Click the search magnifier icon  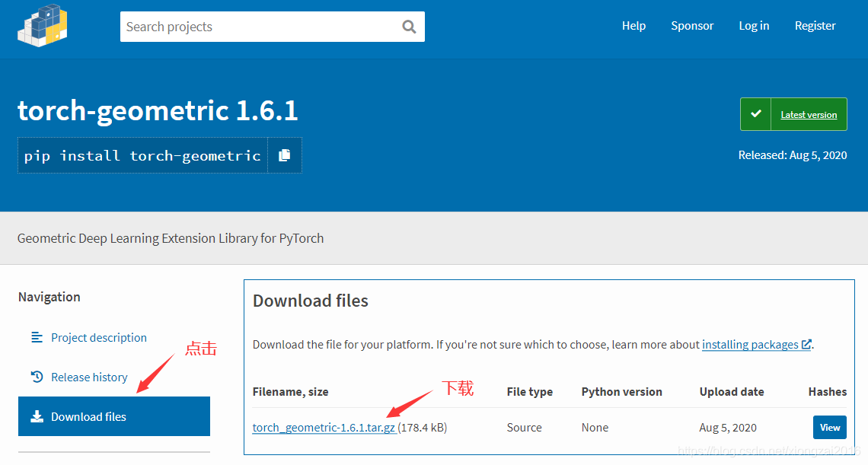[409, 26]
